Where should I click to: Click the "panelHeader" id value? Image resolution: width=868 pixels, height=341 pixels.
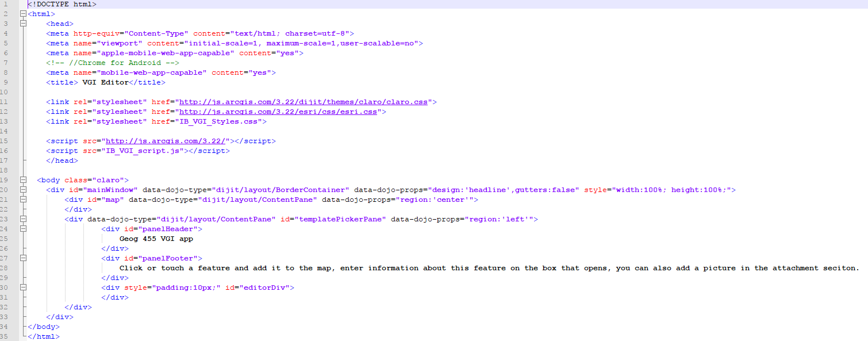168,229
